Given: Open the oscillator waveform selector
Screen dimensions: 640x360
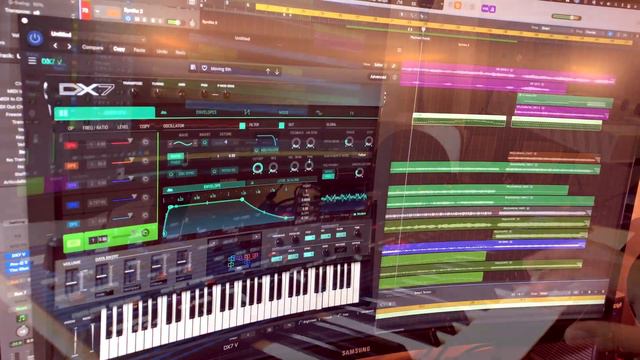Looking at the screenshot, I should [182, 143].
